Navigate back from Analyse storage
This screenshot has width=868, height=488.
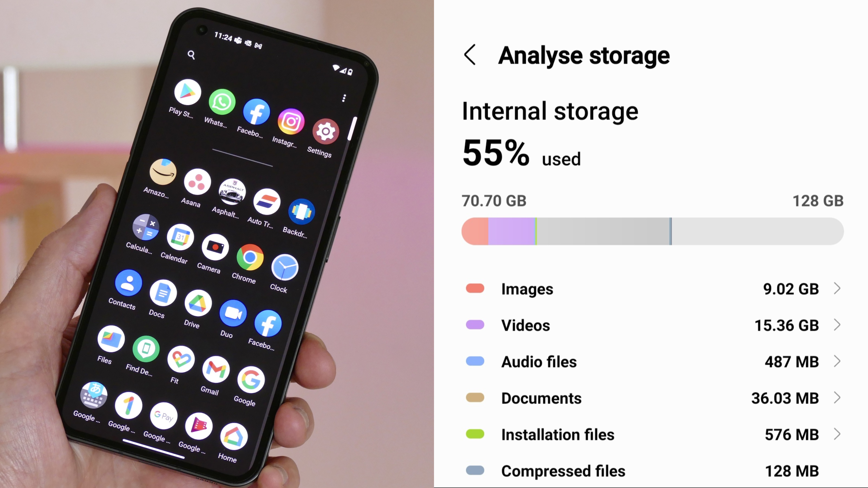tap(471, 55)
